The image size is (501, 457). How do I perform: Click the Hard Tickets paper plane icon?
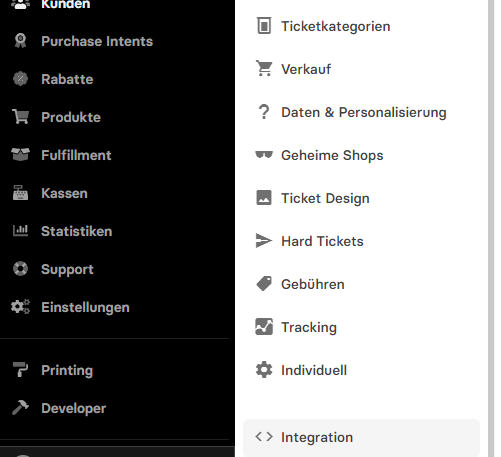coord(264,241)
